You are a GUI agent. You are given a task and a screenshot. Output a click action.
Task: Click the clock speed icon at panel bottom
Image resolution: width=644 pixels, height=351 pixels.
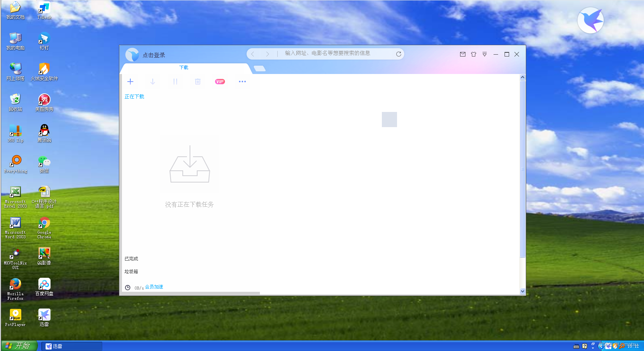pos(128,288)
